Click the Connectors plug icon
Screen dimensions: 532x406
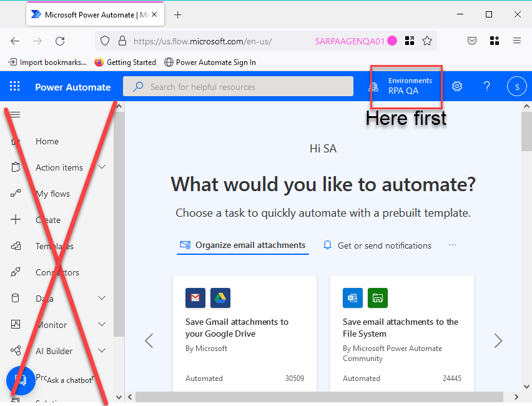tap(15, 272)
